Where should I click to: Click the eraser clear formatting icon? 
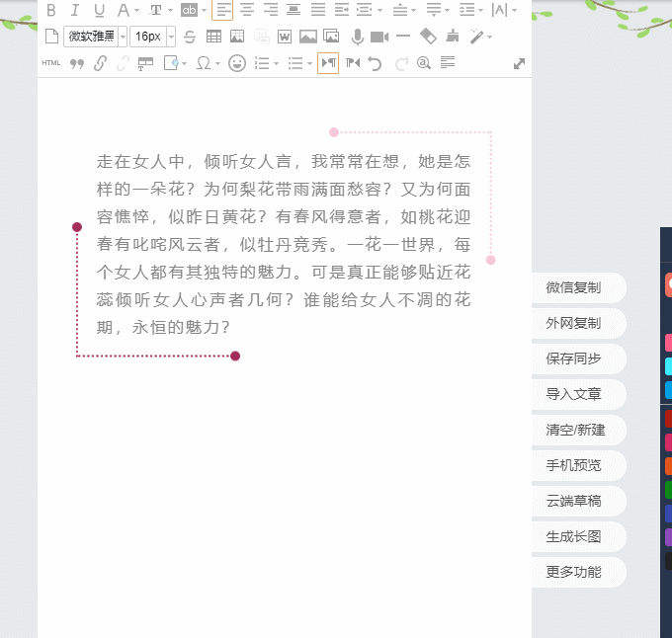pos(428,36)
